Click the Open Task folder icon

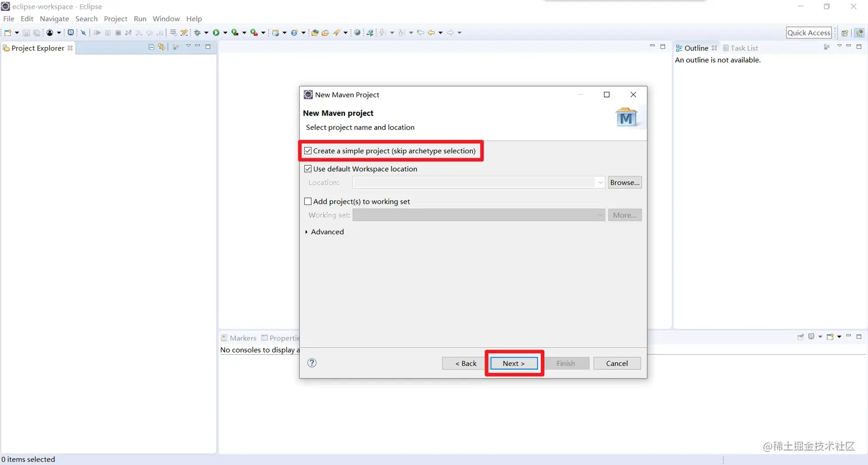pyautogui.click(x=325, y=33)
